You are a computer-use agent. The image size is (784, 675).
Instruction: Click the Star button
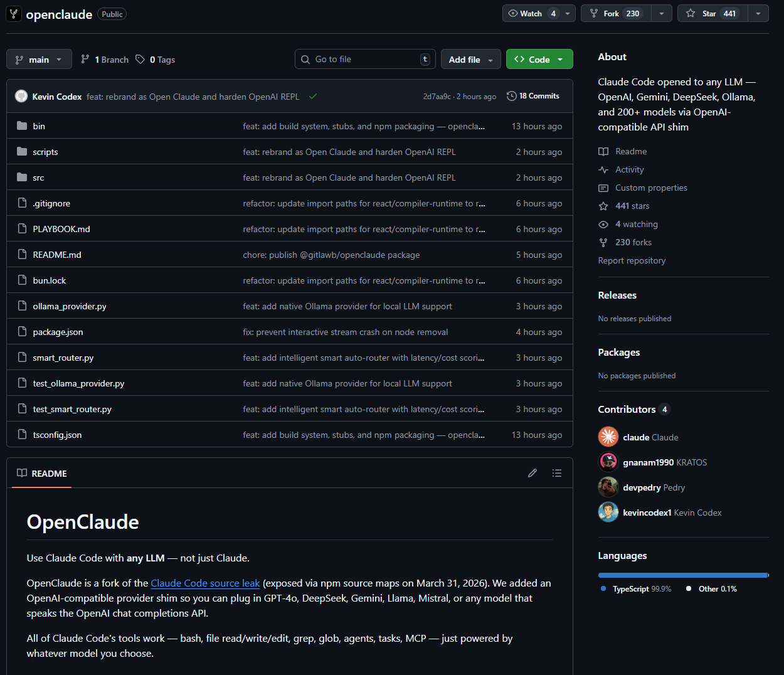[x=712, y=13]
